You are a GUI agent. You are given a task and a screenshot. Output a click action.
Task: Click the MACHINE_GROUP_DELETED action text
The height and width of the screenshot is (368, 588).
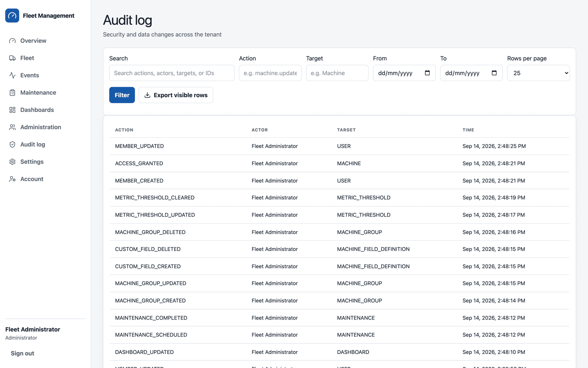tap(150, 232)
